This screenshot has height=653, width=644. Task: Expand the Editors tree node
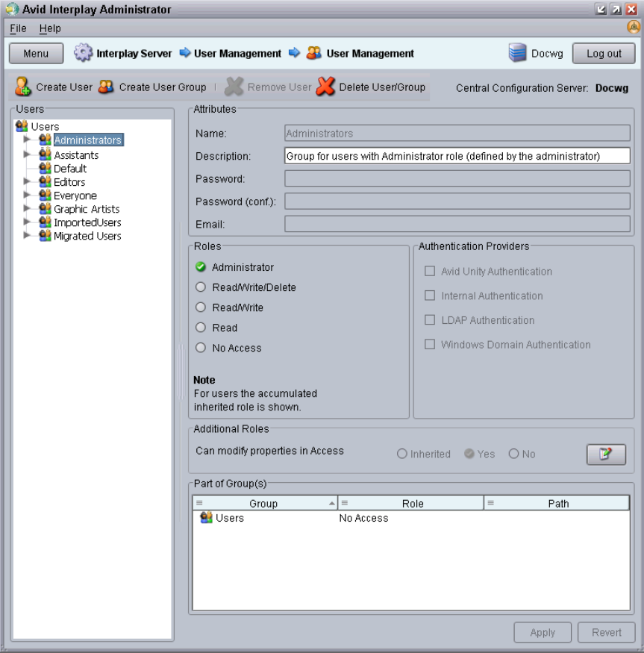27,181
